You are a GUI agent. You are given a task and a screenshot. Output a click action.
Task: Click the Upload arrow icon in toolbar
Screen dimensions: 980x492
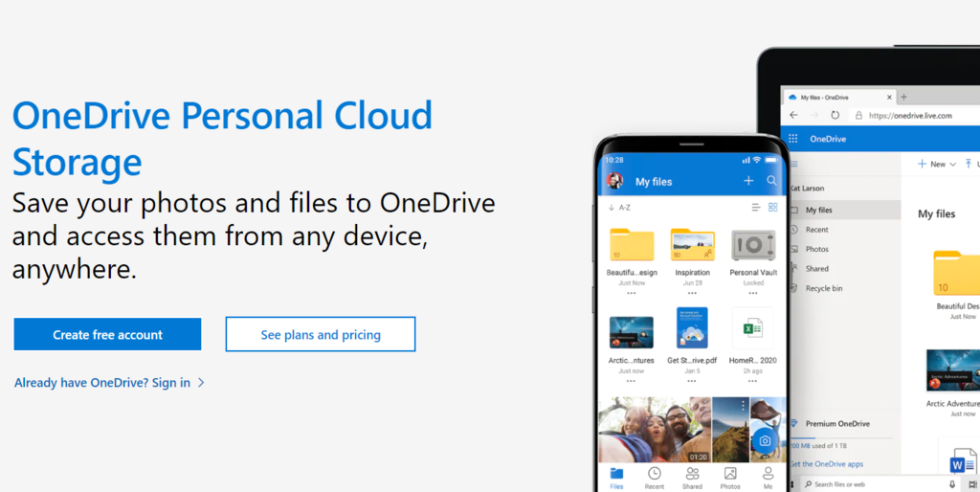[969, 164]
